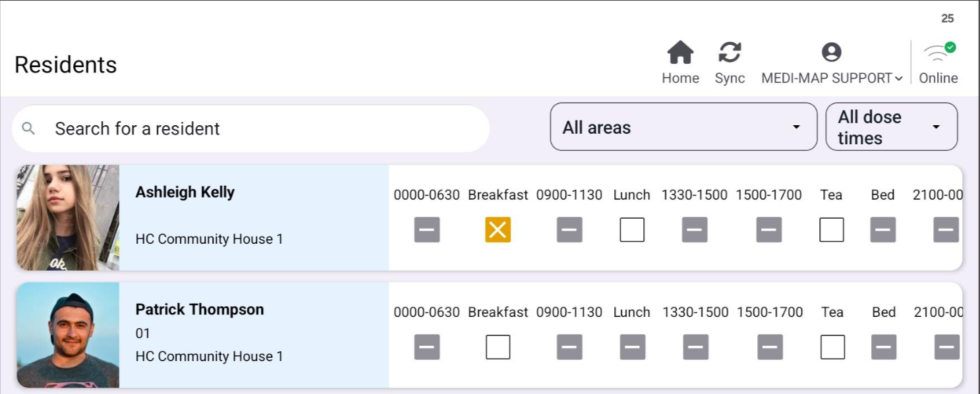Screen dimensions: 980x394
Task: Select Ashleigh Kelly's profile photo
Action: tap(68, 217)
